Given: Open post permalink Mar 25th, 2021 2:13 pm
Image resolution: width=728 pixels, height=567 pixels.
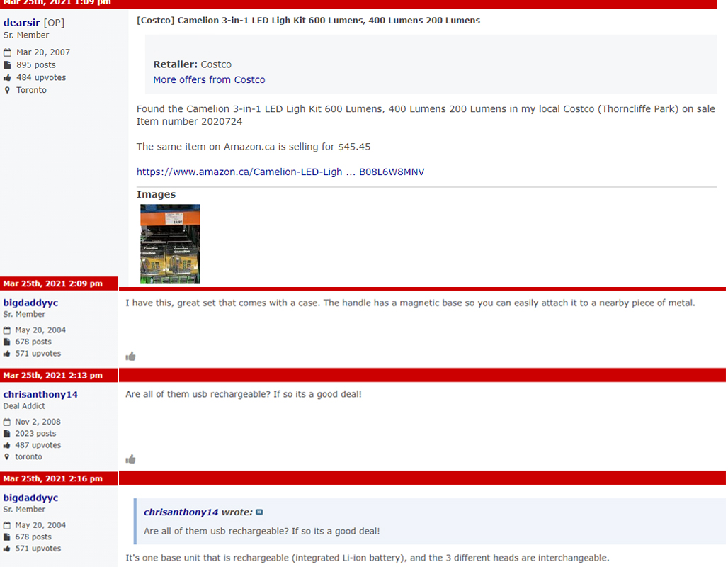Looking at the screenshot, I should tap(53, 375).
